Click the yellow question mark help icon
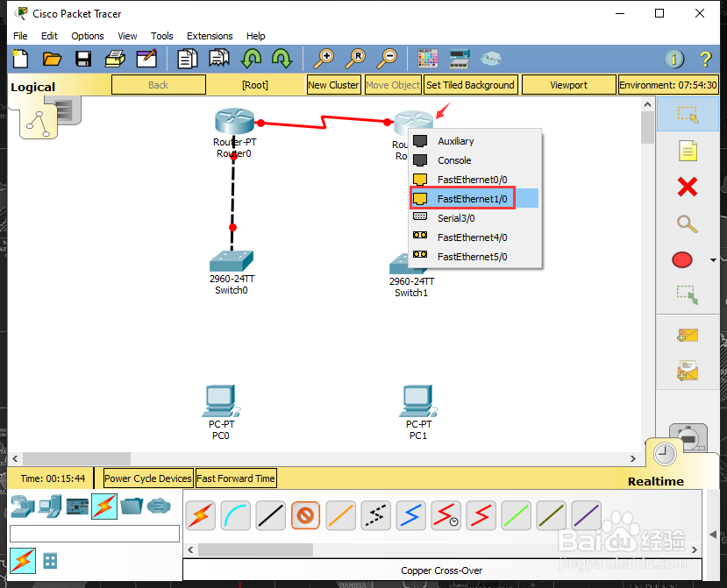727x588 pixels. pyautogui.click(x=705, y=60)
